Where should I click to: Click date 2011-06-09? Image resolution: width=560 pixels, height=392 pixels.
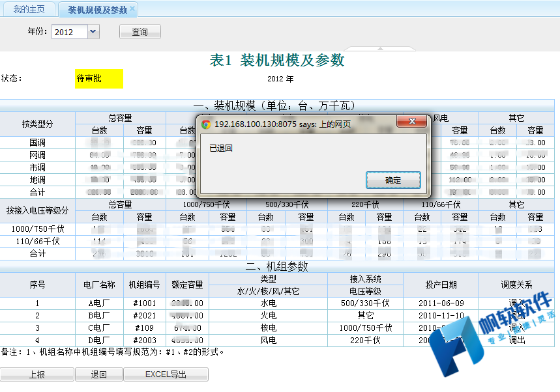click(x=441, y=303)
